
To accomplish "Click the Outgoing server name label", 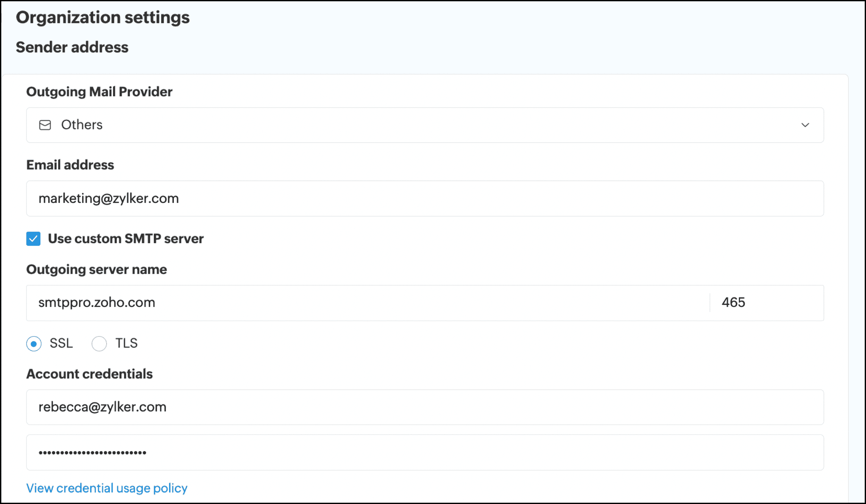I will 96,270.
